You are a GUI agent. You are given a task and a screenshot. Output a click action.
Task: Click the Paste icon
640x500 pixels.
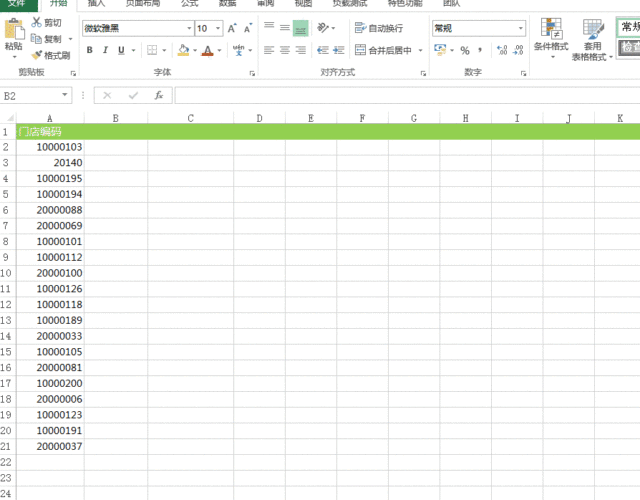(14, 29)
